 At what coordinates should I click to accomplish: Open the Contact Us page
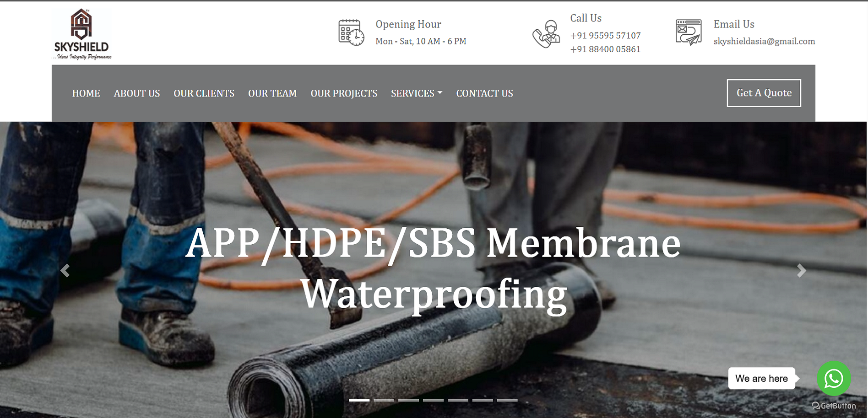(x=484, y=93)
